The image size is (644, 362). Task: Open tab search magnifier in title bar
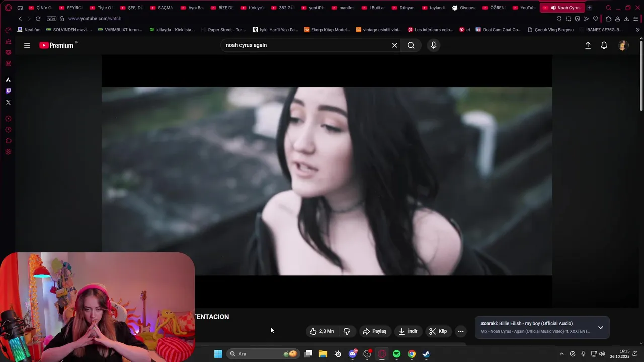pyautogui.click(x=608, y=8)
